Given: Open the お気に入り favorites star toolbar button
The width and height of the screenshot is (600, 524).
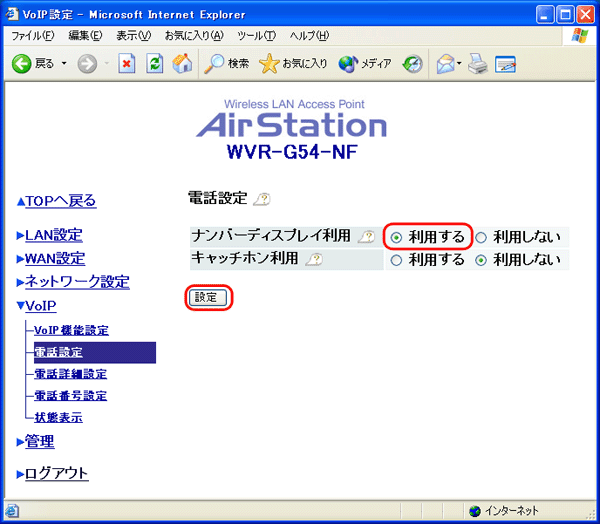Looking at the screenshot, I should (x=293, y=63).
